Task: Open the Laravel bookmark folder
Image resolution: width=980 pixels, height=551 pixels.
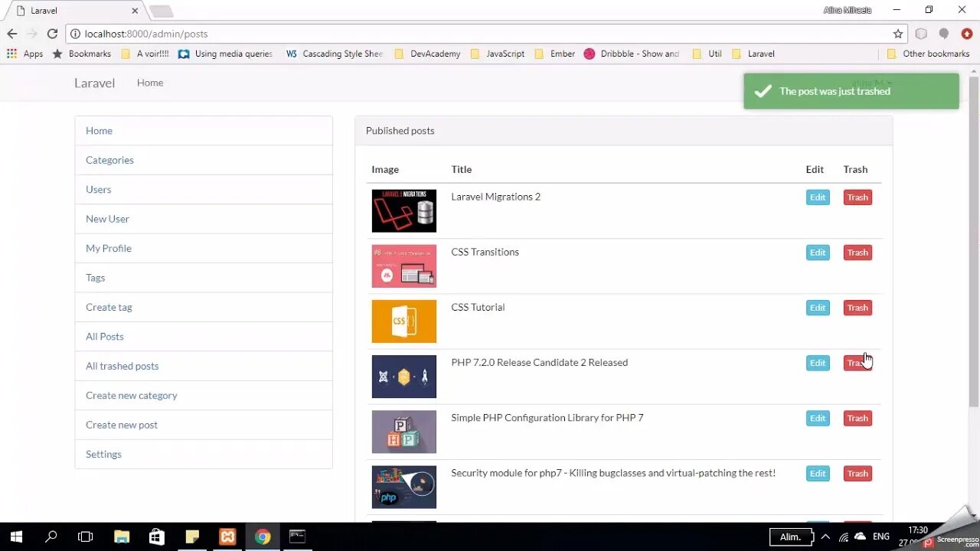Action: pyautogui.click(x=753, y=54)
